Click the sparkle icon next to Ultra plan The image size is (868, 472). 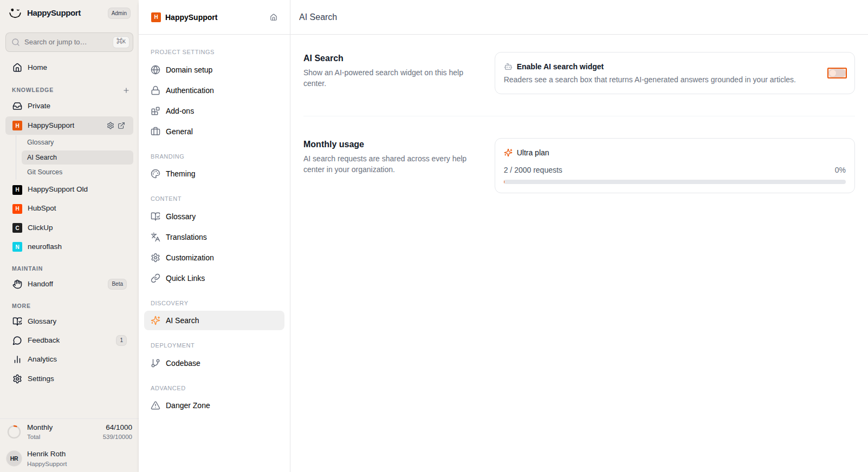[x=508, y=153]
